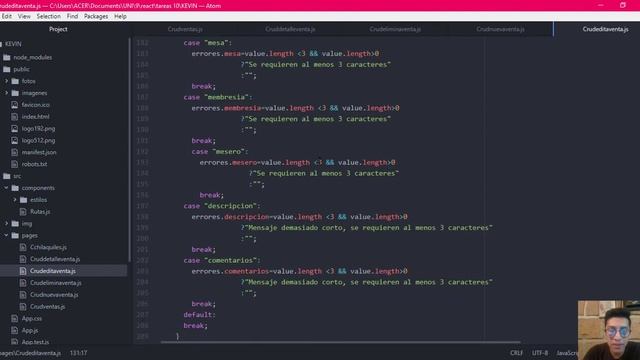Expand the img folder chevron

(7, 223)
